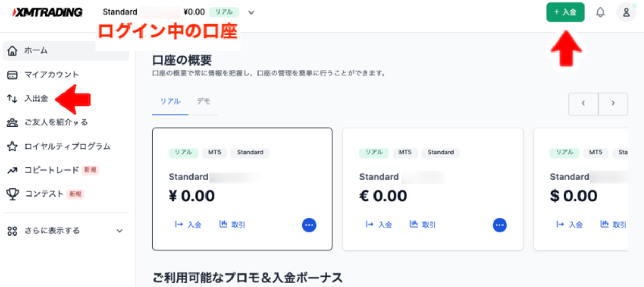Switch to the デモ tab
Viewport: 644px width, 287px height.
coord(203,101)
